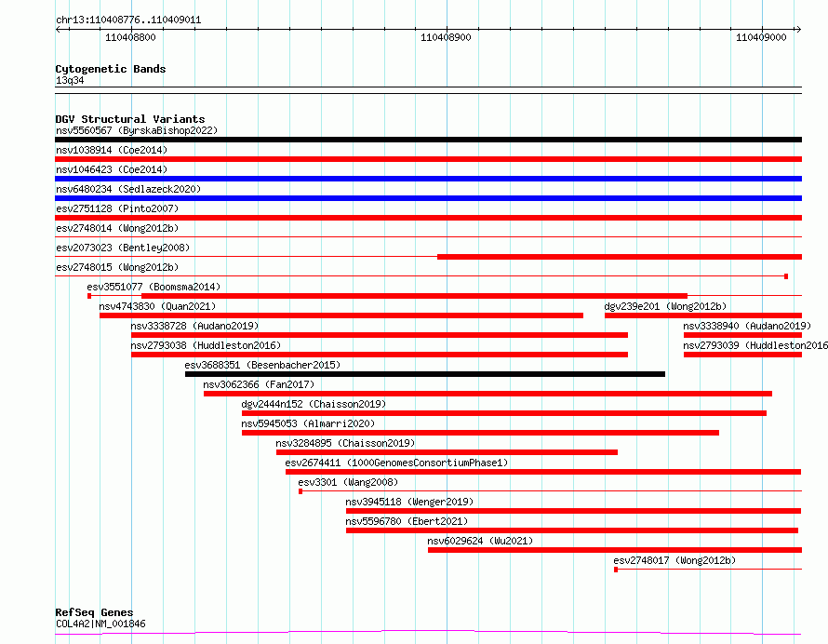Screen dimensions: 828x644
Task: Open variant nsv1046423 (Coe2014)
Action: click(112, 169)
